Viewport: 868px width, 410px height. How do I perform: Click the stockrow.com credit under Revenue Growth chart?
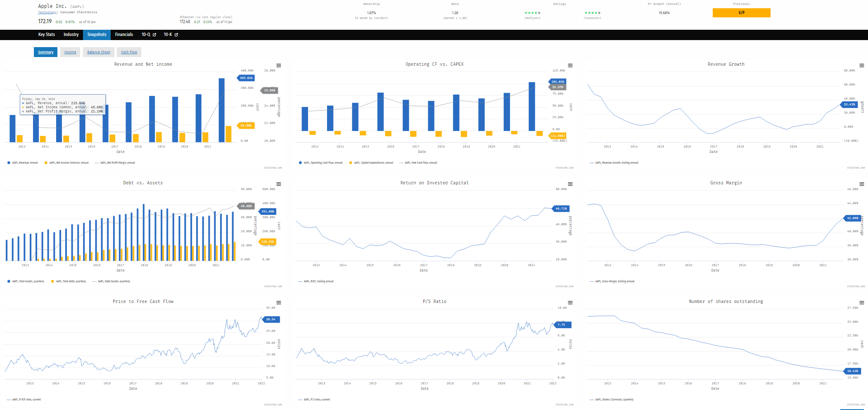[856, 168]
